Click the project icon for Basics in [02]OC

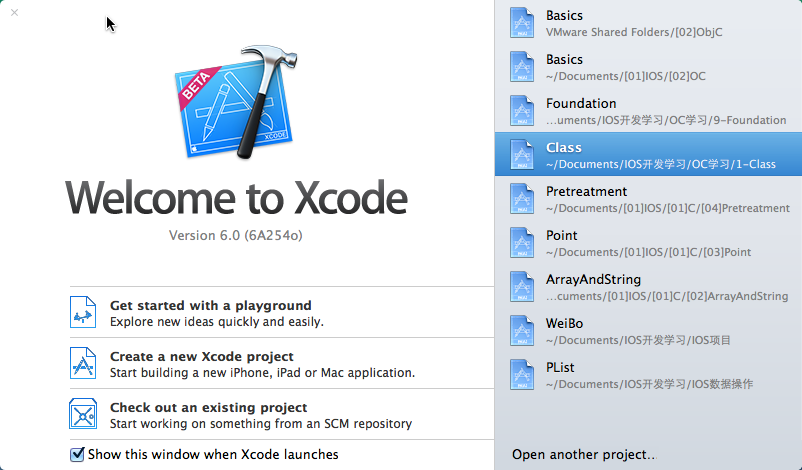point(522,66)
